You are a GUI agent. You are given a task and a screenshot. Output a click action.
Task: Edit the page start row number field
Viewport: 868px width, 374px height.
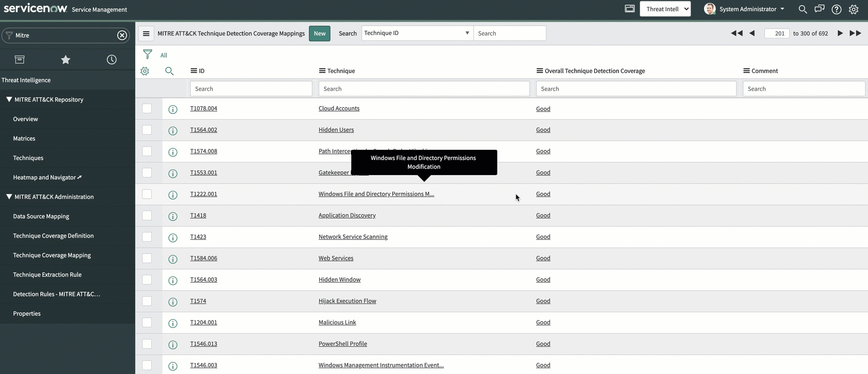click(x=777, y=33)
